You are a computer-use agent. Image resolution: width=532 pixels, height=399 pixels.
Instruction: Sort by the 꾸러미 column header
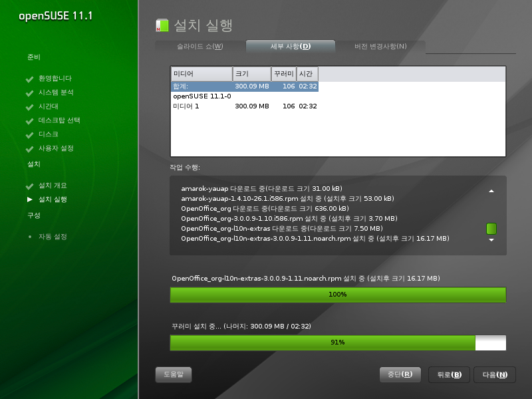coord(284,74)
